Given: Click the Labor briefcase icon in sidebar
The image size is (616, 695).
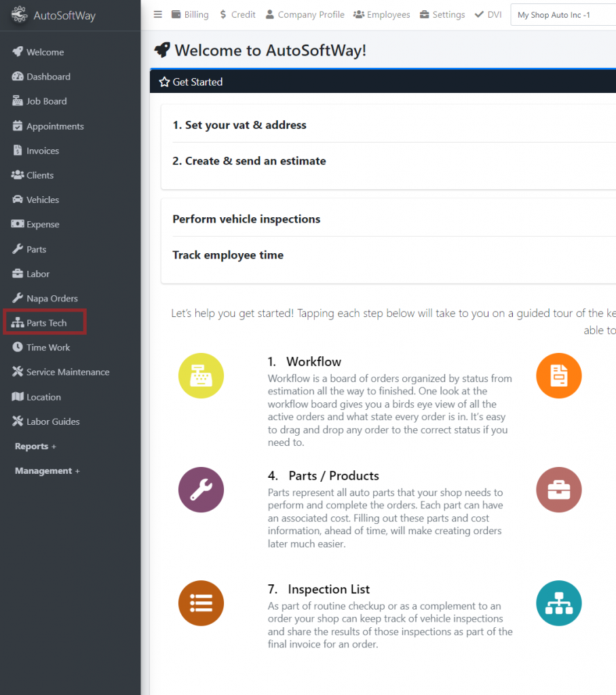Looking at the screenshot, I should click(18, 274).
